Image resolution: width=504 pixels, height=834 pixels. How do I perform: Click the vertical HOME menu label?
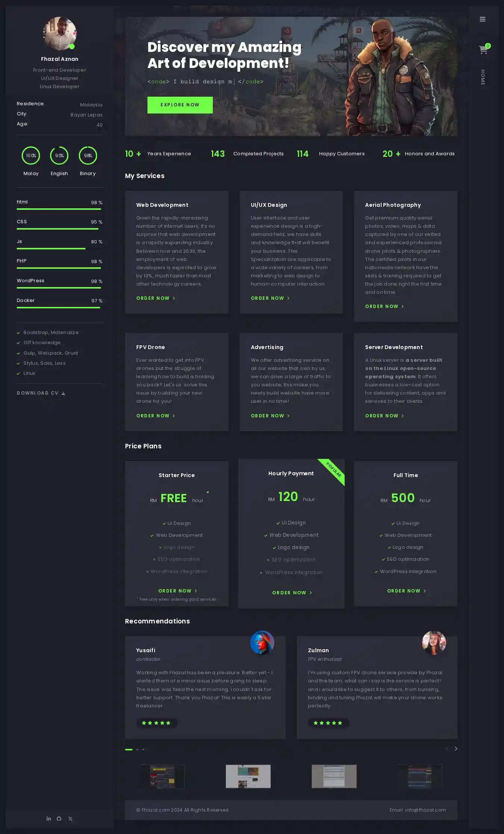pos(483,77)
